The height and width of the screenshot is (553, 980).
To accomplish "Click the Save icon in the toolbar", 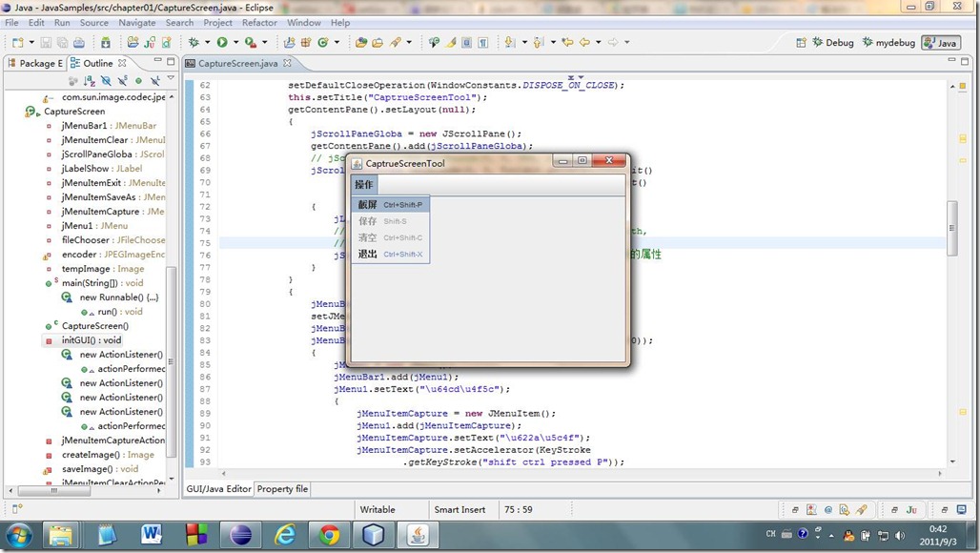I will click(45, 42).
